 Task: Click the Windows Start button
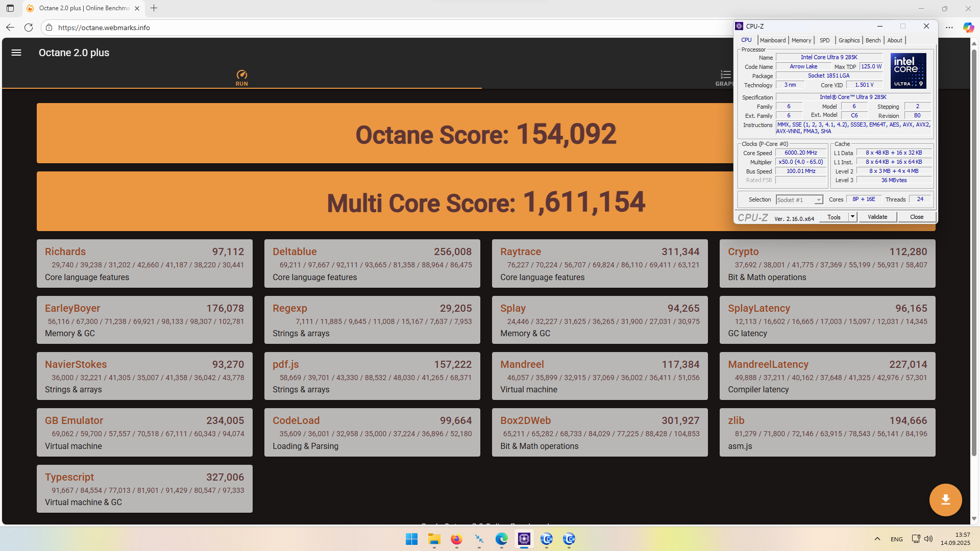click(x=411, y=539)
